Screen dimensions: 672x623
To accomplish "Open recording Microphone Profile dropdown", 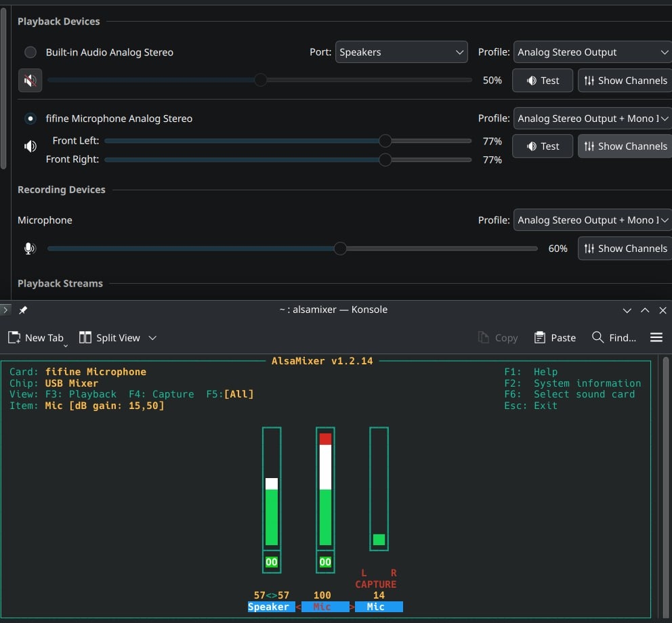I will point(593,220).
